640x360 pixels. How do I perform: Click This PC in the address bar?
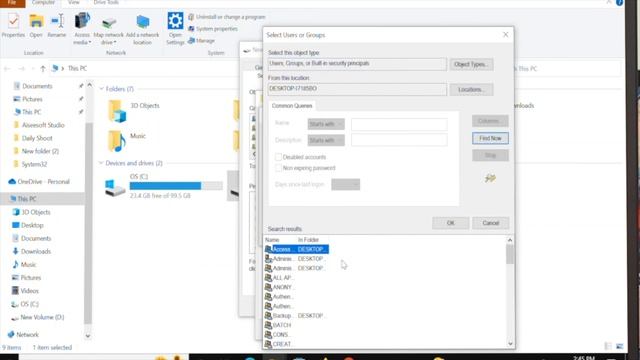77,68
